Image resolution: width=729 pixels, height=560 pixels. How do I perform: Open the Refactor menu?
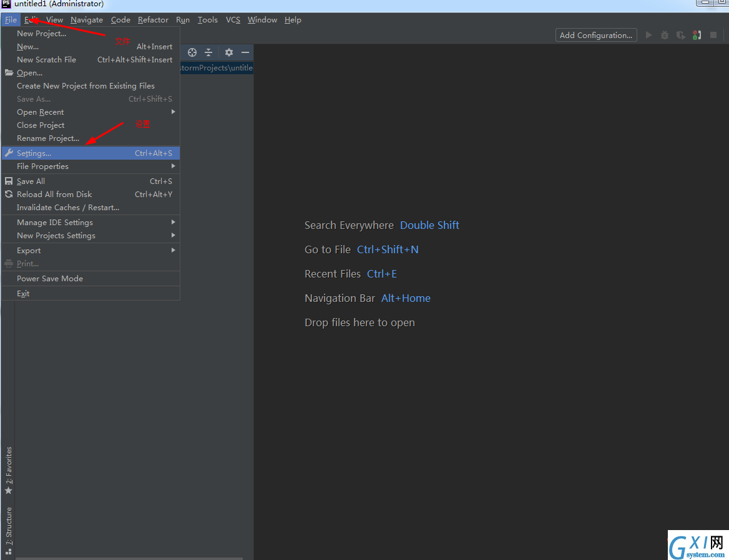pyautogui.click(x=153, y=19)
